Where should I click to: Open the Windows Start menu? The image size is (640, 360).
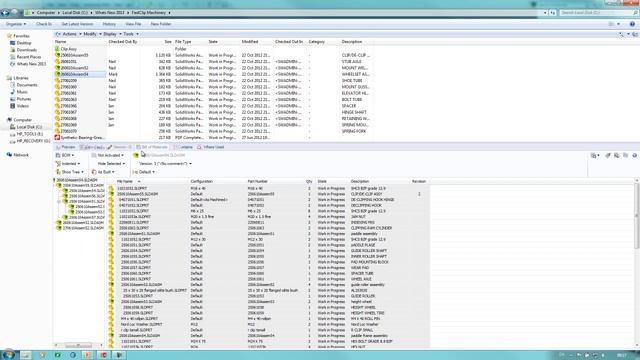click(8, 355)
